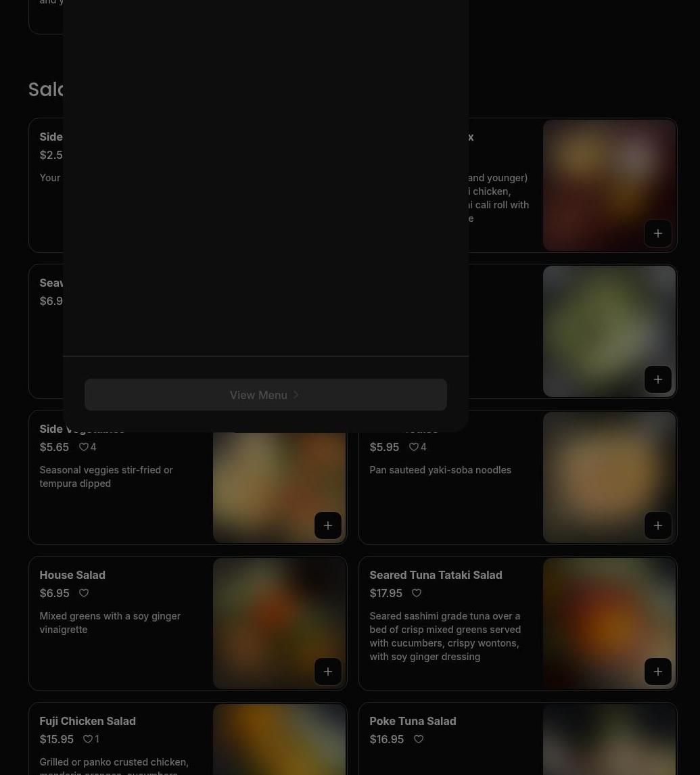Screen dimensions: 700x775
Task: Like the yaki-soba noodles with heart icon
Action: tap(414, 447)
